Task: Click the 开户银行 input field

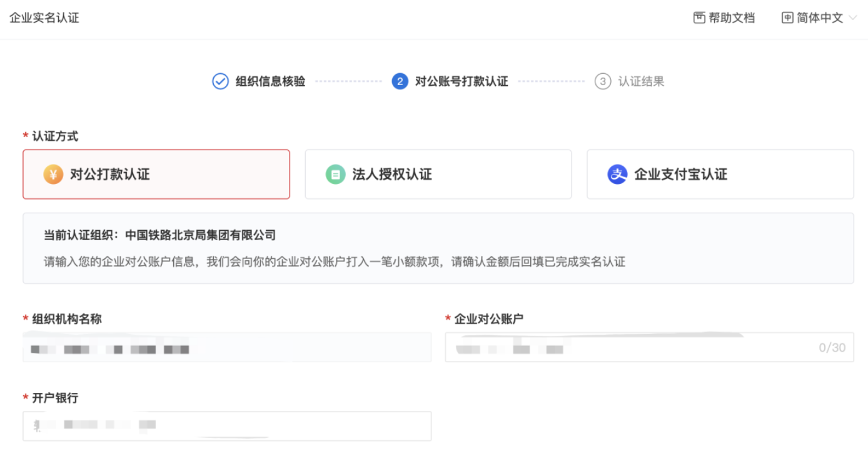Action: 227,426
